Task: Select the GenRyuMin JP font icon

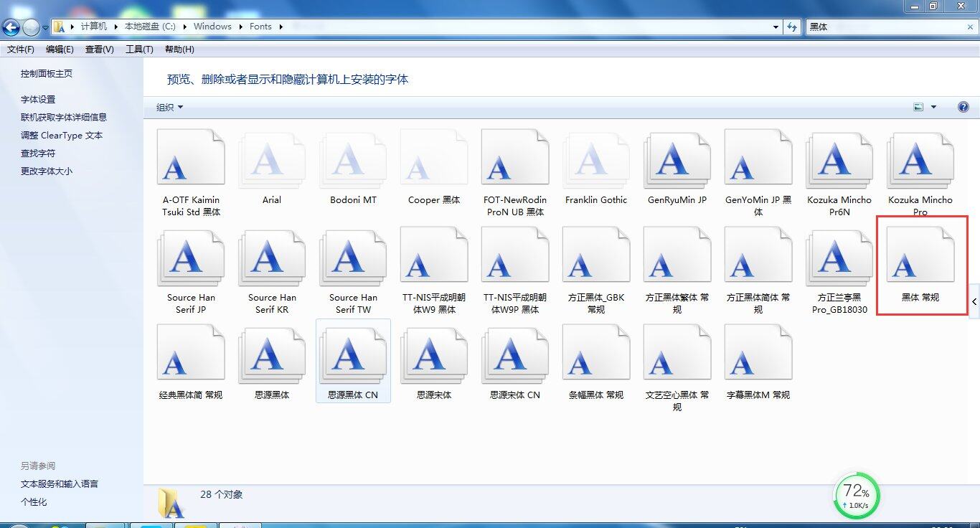Action: pos(677,159)
